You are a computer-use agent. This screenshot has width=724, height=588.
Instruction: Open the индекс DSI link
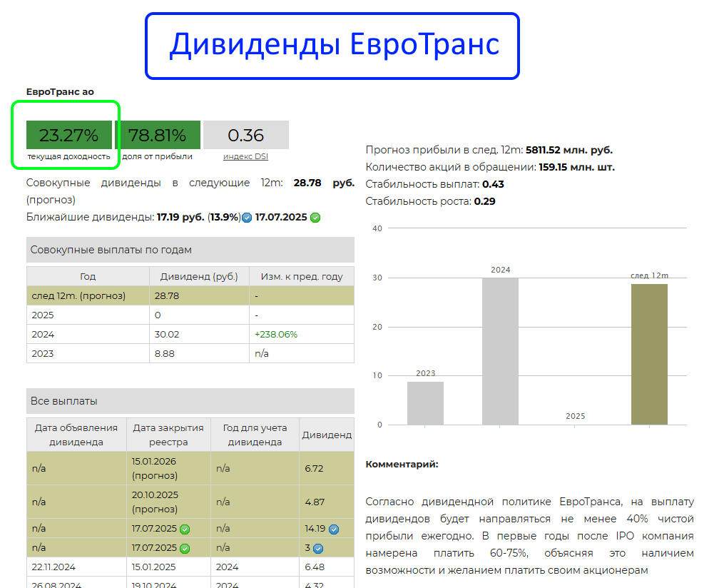click(245, 156)
